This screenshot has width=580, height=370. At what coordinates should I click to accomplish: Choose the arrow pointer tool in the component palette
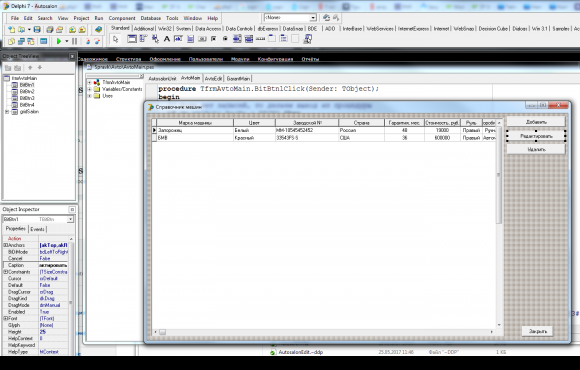click(x=115, y=39)
